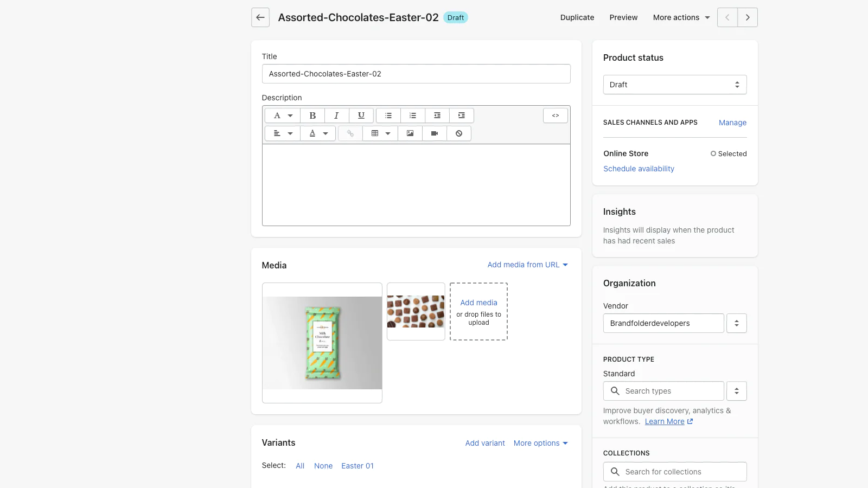The height and width of the screenshot is (488, 868).
Task: Insert a video in the description
Action: 435,133
